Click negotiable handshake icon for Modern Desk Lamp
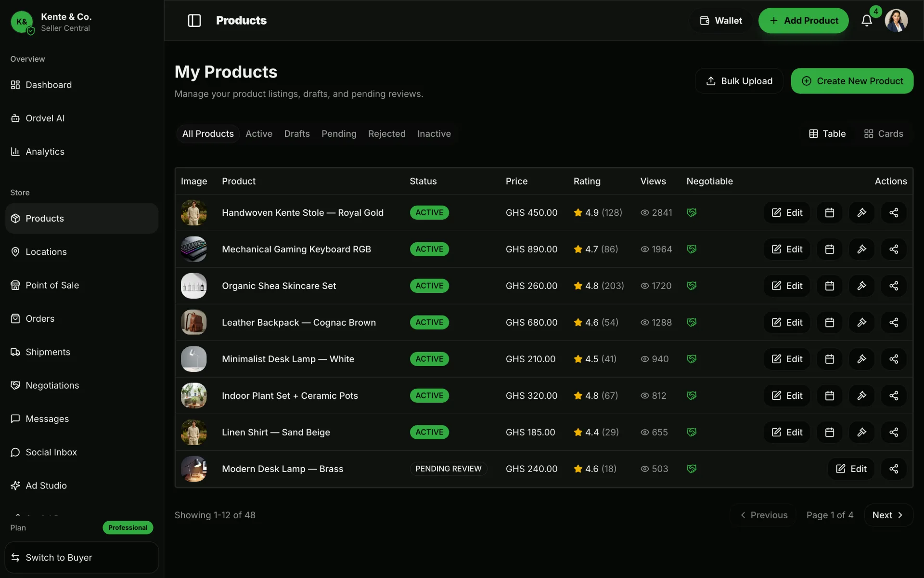 coord(692,469)
